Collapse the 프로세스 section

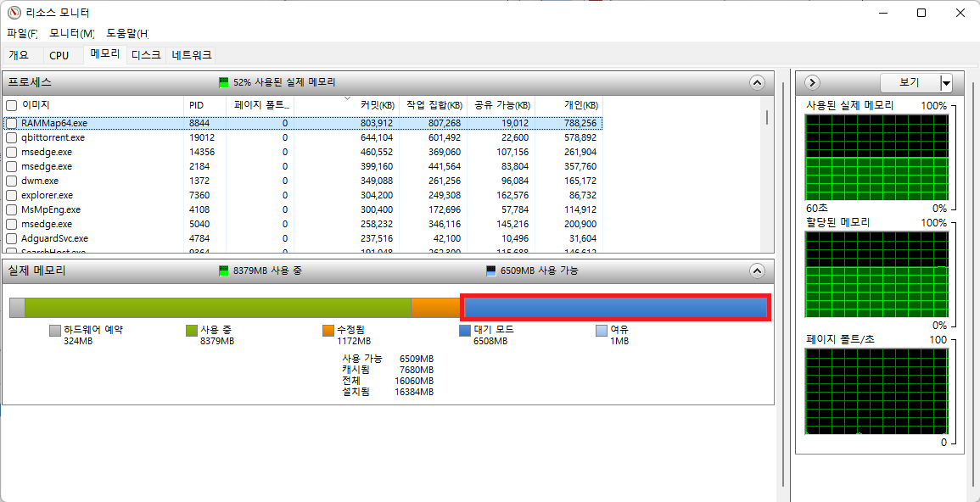tap(756, 82)
